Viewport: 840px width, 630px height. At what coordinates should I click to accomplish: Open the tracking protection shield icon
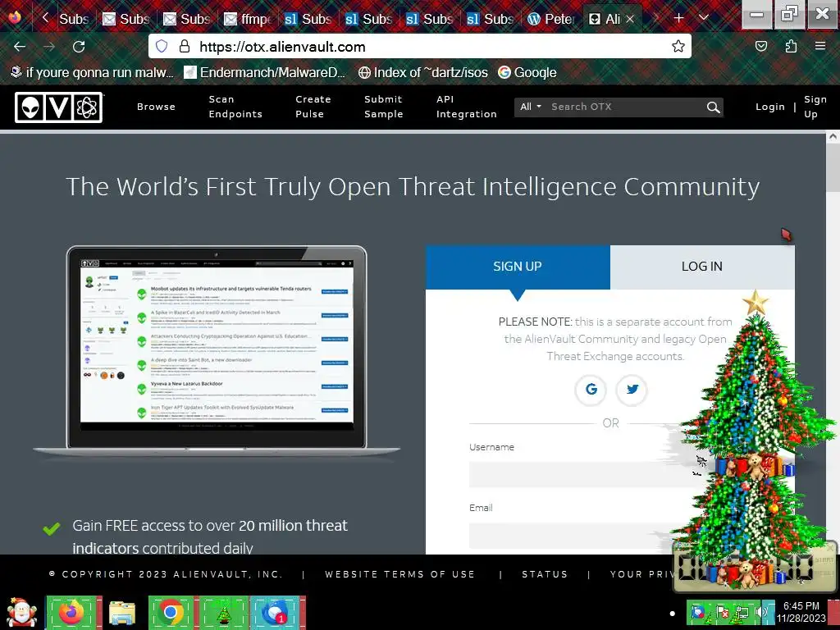(x=162, y=47)
